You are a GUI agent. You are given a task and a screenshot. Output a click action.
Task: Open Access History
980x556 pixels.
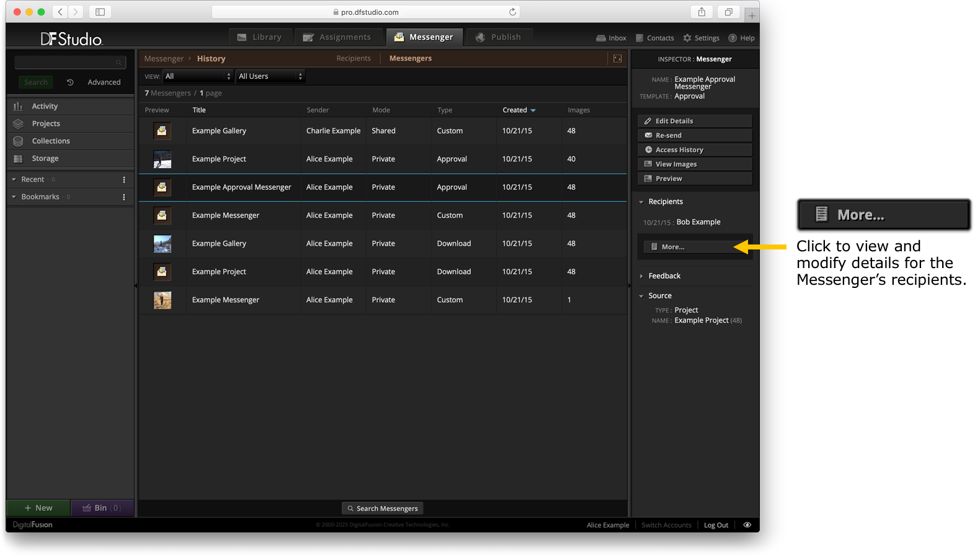[x=695, y=150]
